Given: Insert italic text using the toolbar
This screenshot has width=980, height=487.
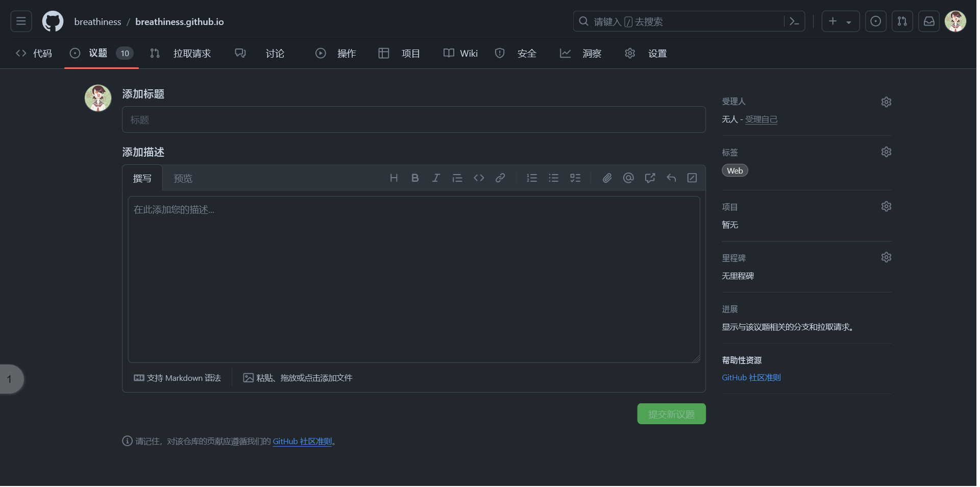Looking at the screenshot, I should (x=436, y=178).
